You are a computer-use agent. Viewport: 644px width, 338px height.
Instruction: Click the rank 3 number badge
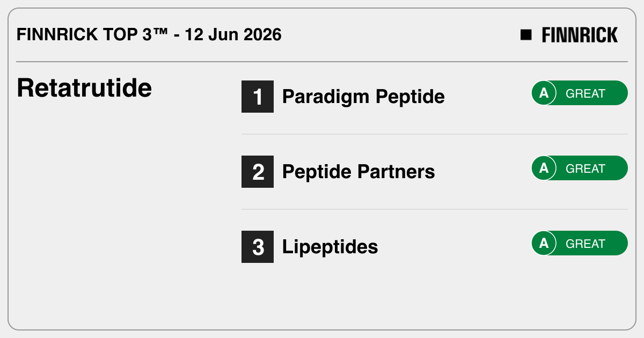[x=258, y=247]
